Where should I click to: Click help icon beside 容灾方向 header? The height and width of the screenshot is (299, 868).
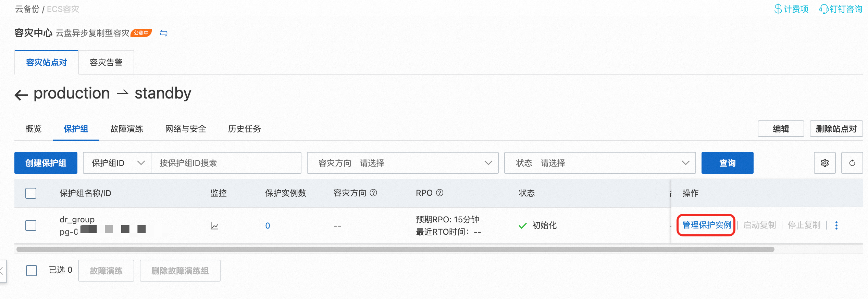[374, 193]
